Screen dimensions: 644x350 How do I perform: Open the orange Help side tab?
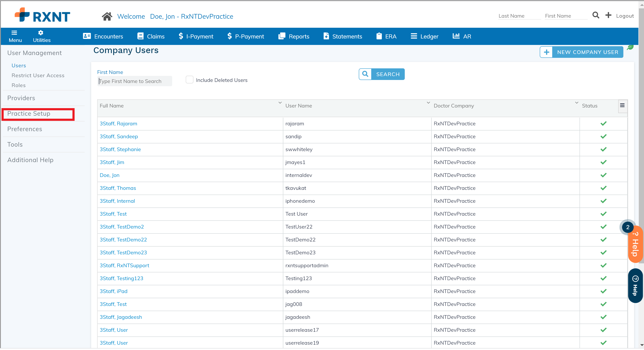pos(635,245)
